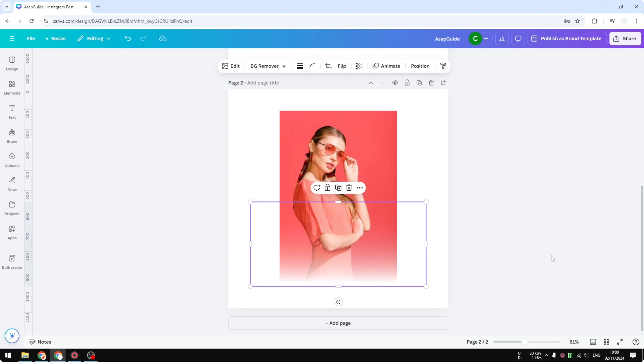This screenshot has height=362, width=644.
Task: Open more options via the ellipsis on image
Action: [x=359, y=187]
